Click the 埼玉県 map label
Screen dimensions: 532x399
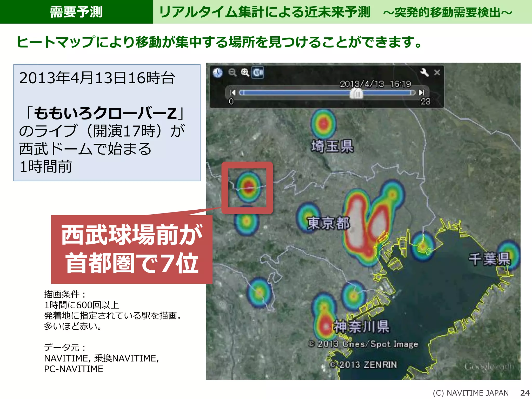[332, 146]
